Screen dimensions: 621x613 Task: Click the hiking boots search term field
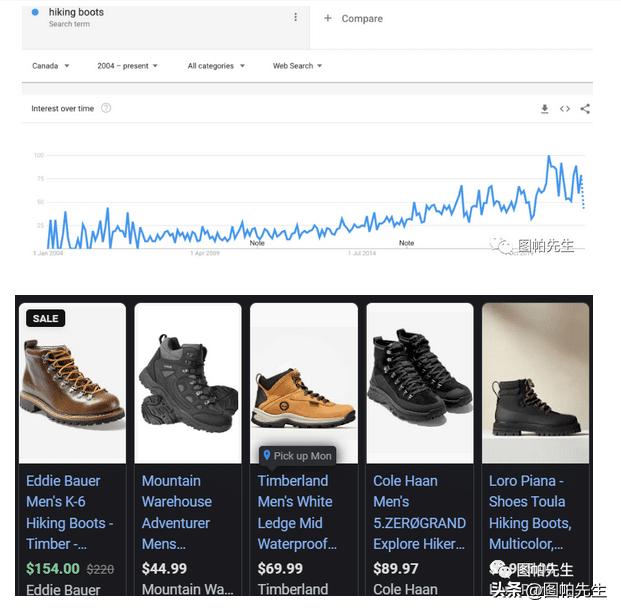tap(150, 17)
